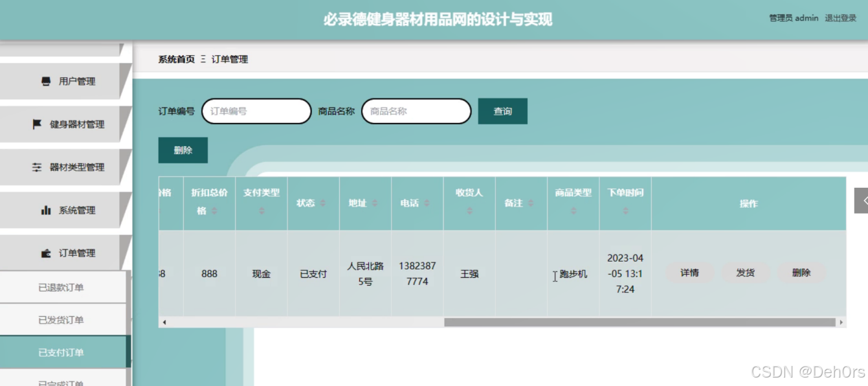Click the table scrollbar left arrow

[x=164, y=322]
